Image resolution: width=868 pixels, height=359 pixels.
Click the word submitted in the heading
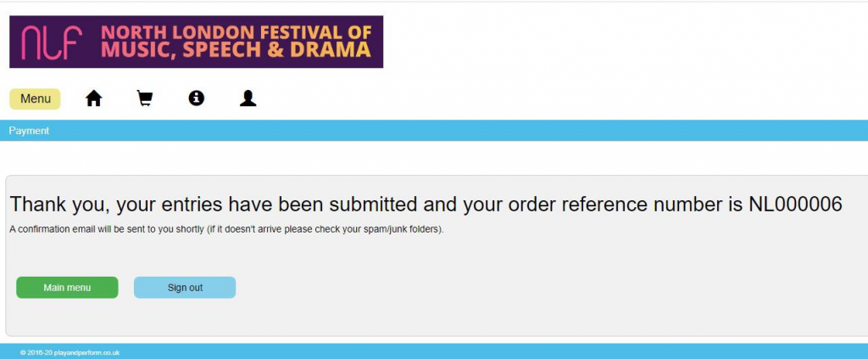(x=373, y=205)
